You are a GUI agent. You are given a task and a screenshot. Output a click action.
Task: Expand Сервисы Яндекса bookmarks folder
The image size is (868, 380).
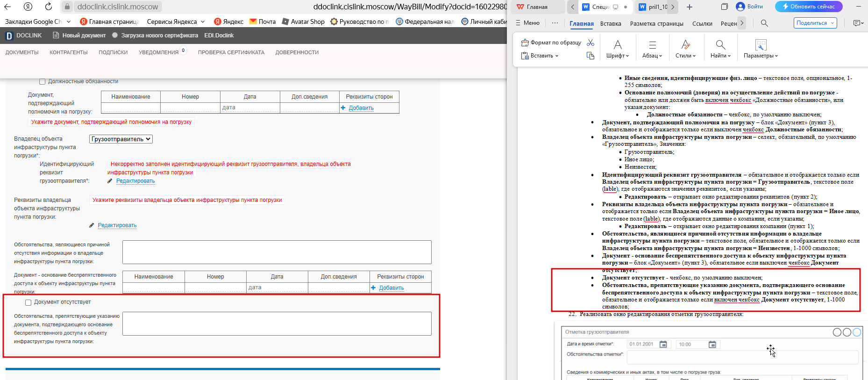pos(176,22)
